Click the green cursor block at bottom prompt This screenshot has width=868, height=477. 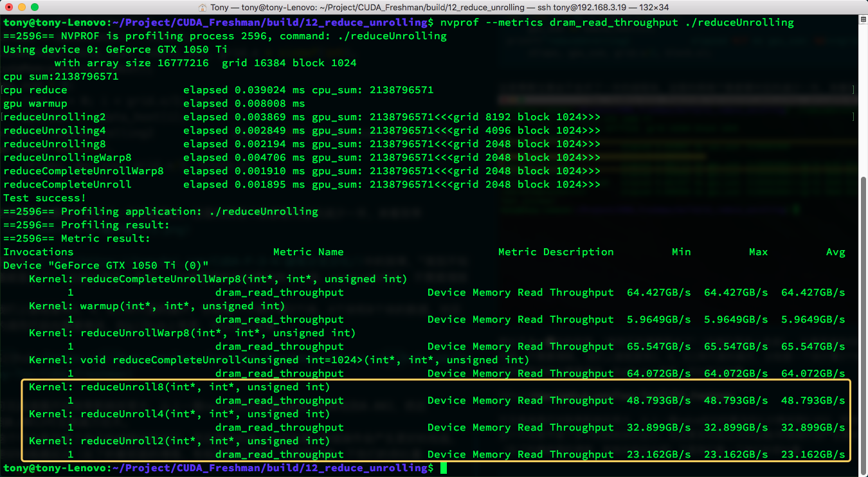(x=444, y=468)
